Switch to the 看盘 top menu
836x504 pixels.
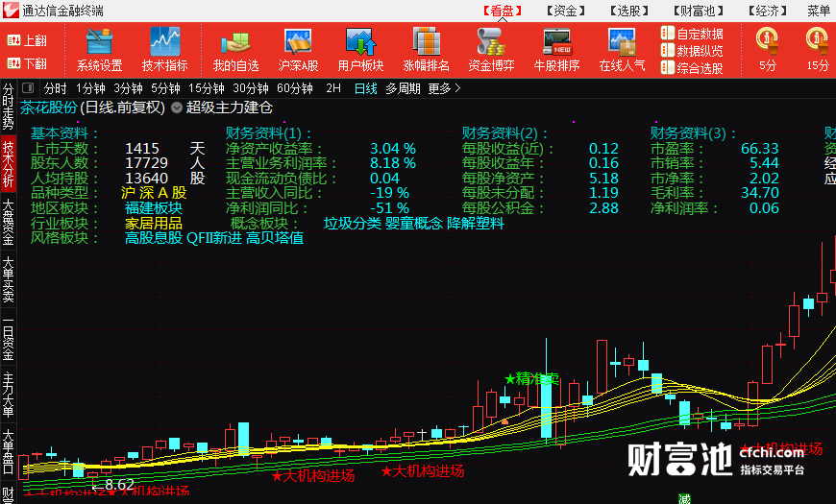pos(503,11)
